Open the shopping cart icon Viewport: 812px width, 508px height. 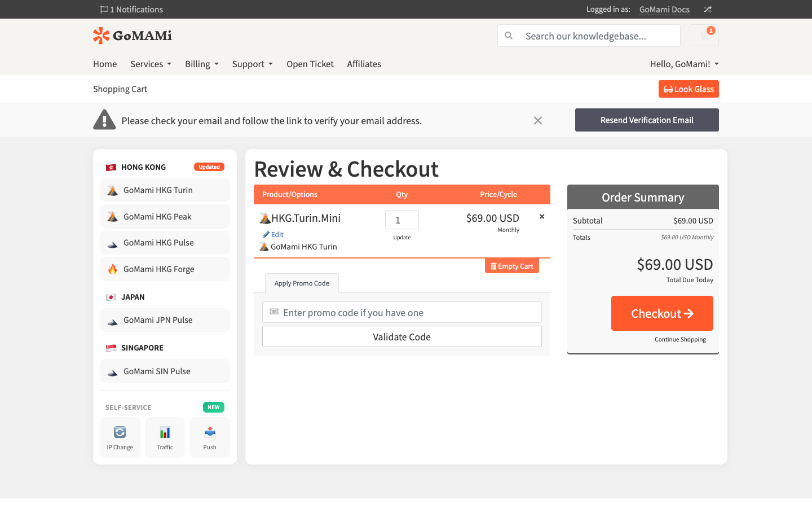click(704, 36)
